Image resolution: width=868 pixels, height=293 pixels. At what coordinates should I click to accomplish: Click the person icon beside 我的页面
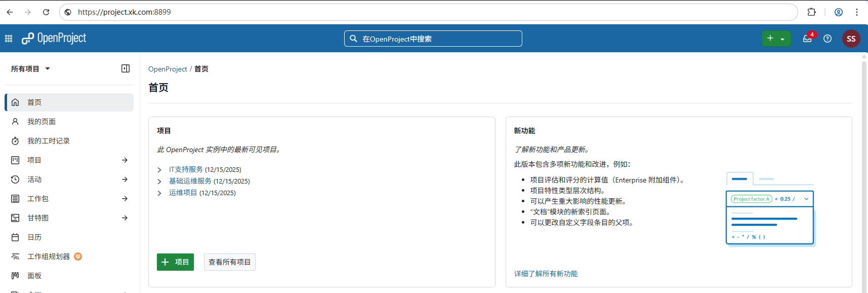click(15, 122)
